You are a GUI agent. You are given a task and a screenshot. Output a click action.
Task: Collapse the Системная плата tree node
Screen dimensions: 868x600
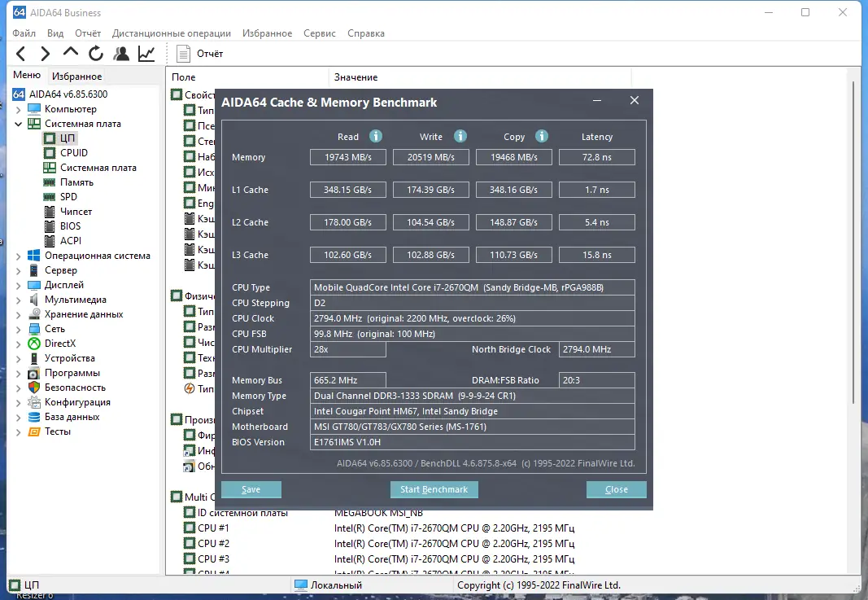tap(18, 124)
